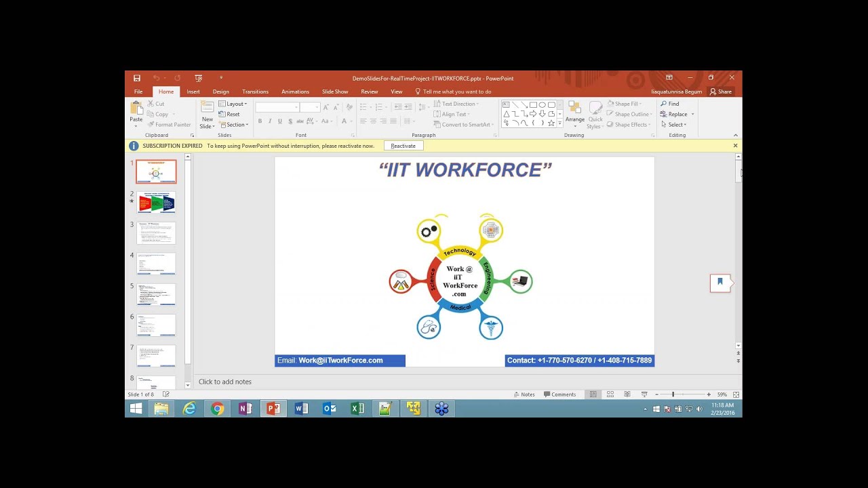
Task: Switch to the Slide Show tab
Action: coord(335,91)
